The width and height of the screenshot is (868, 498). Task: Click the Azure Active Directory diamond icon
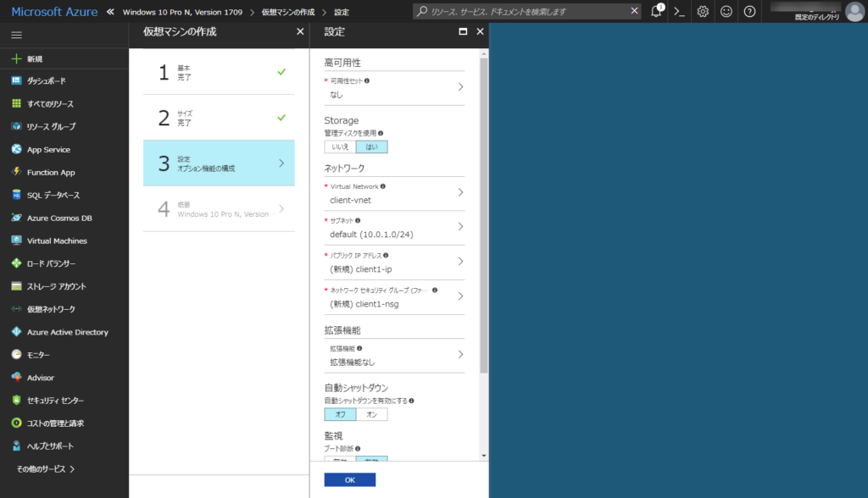click(x=17, y=331)
